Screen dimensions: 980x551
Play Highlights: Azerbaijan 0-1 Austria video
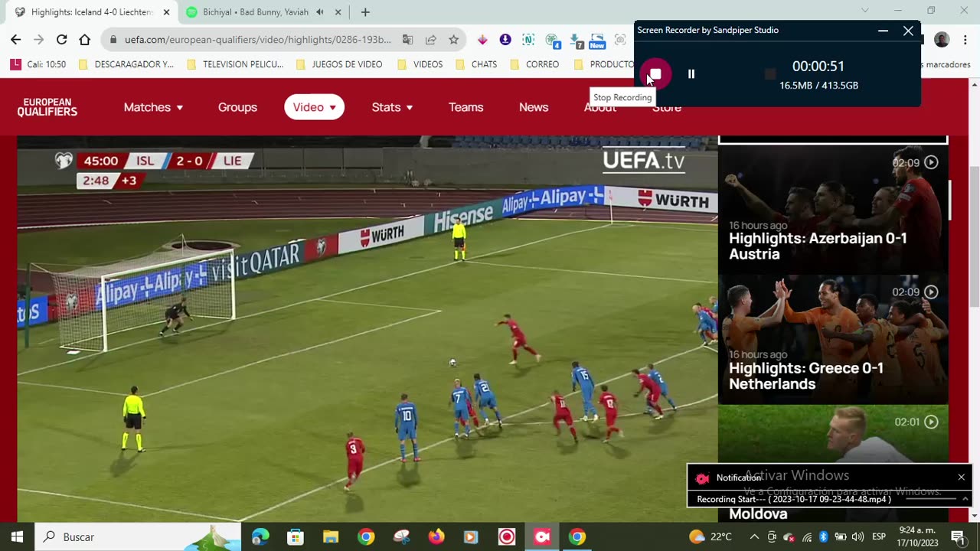click(833, 210)
